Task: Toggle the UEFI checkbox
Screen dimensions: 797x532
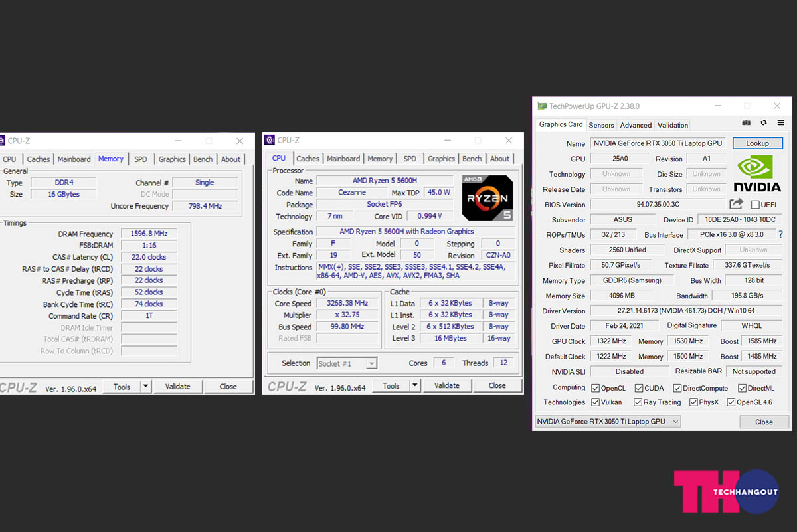Action: point(755,205)
